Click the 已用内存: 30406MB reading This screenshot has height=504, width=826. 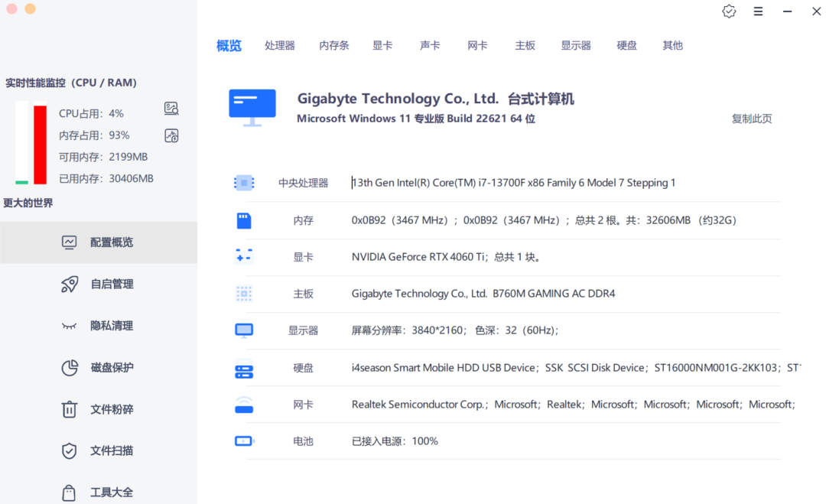[x=106, y=178]
